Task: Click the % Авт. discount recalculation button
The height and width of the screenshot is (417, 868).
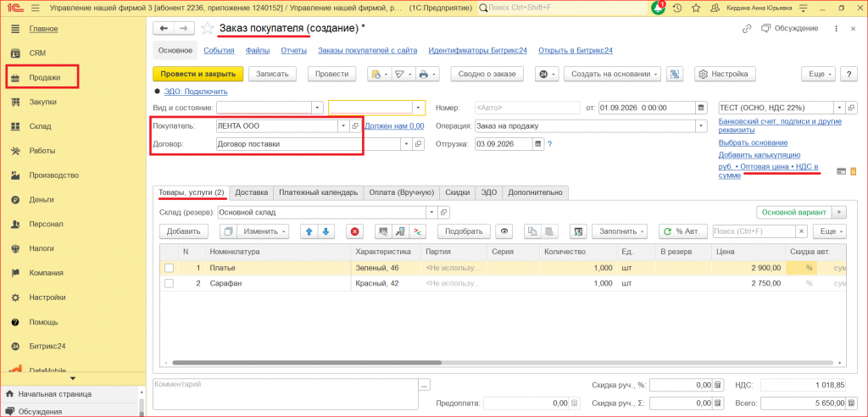Action: [x=683, y=231]
